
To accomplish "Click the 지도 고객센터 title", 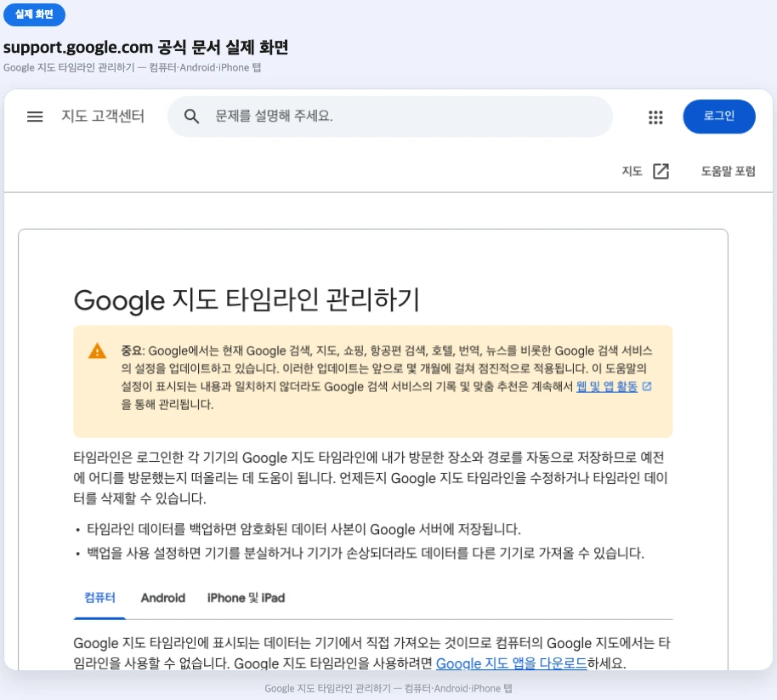I will tap(103, 117).
